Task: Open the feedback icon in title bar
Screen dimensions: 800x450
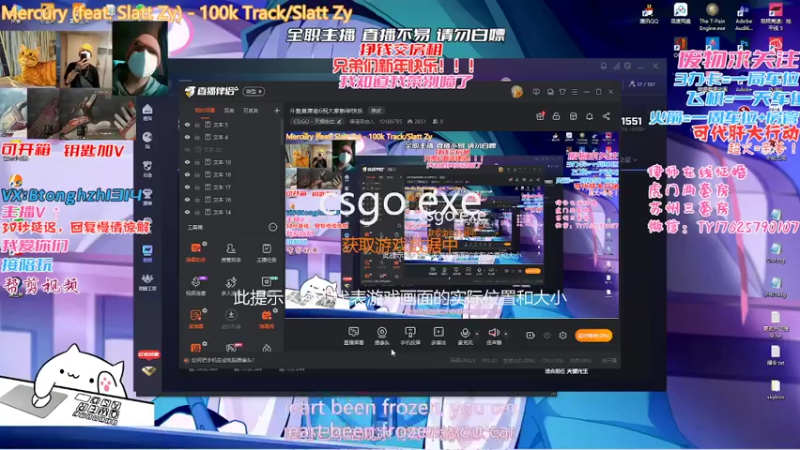Action: (536, 92)
